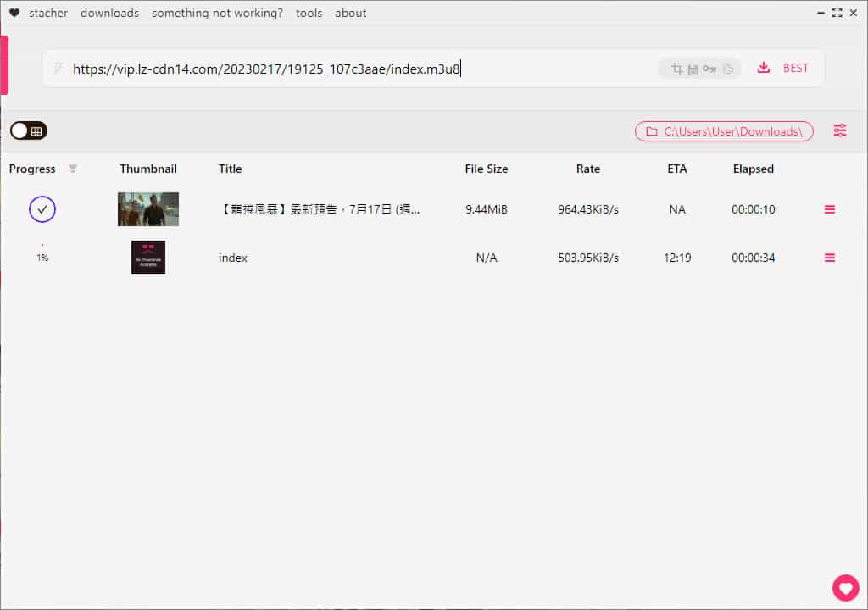Toggle the table view switch
868x610 pixels.
[x=29, y=130]
